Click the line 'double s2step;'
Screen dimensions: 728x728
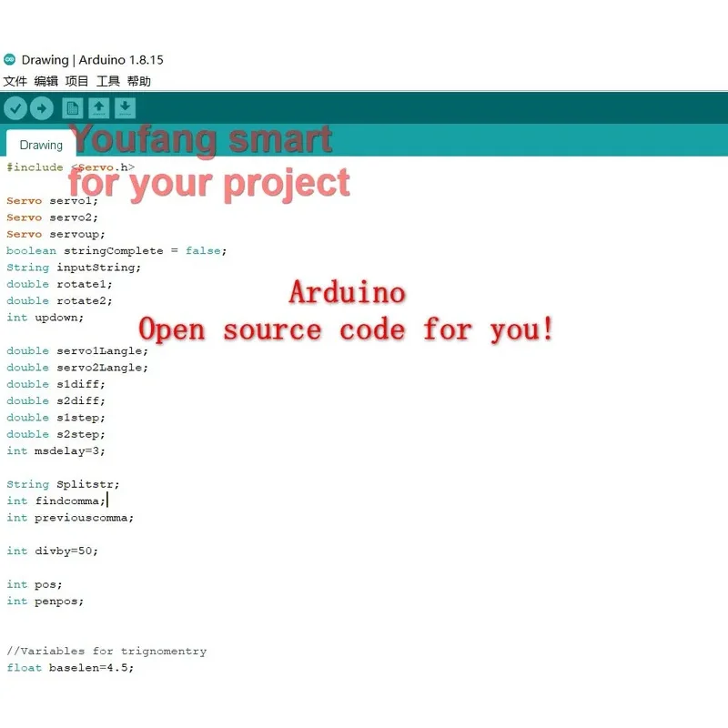tap(56, 435)
